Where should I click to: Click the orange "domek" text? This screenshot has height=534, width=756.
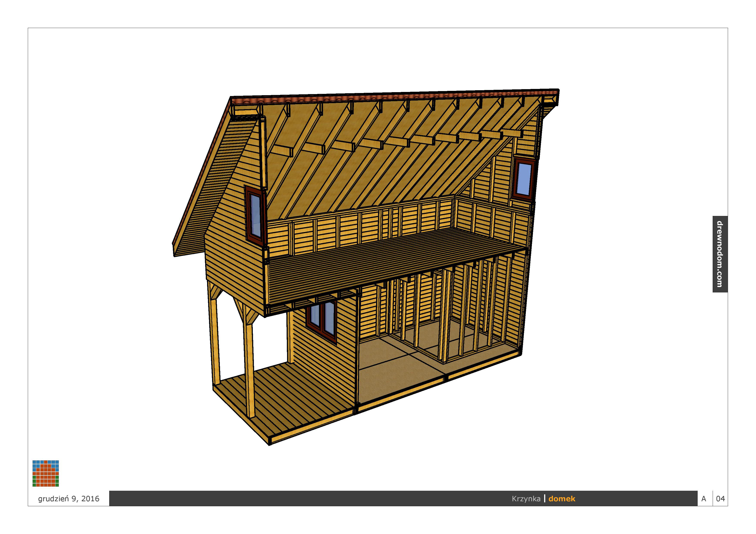tap(562, 499)
